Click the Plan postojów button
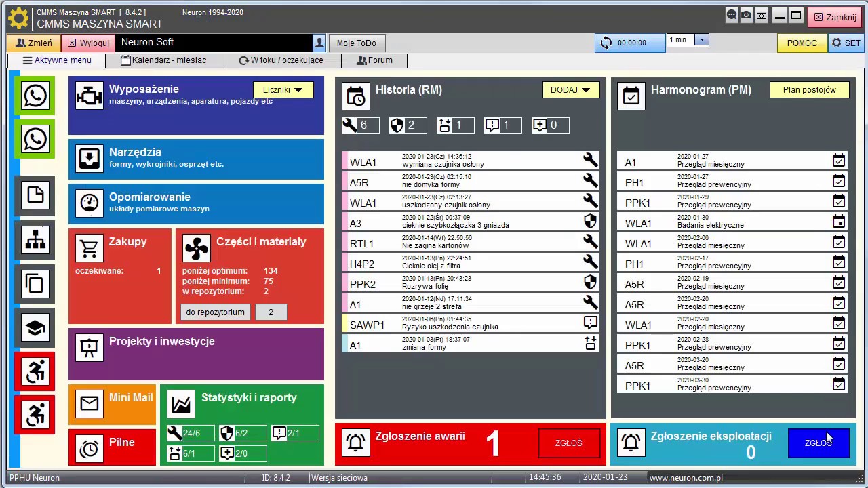This screenshot has height=488, width=868. (810, 89)
